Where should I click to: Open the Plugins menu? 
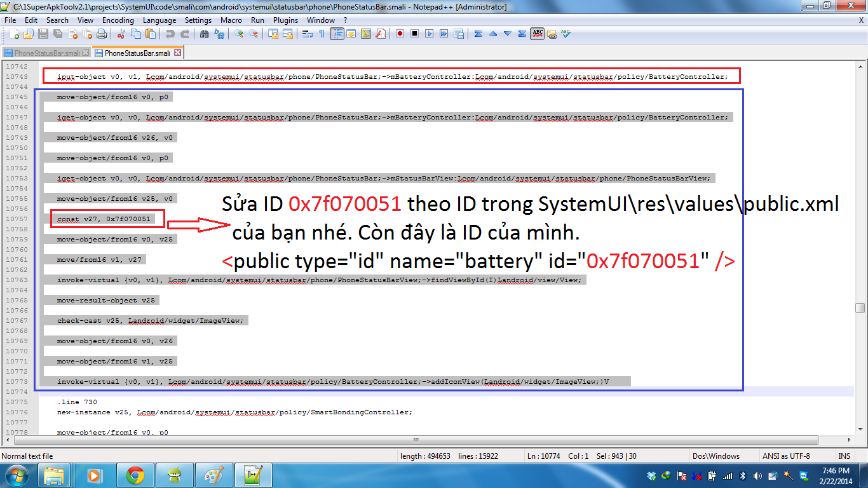coord(285,20)
